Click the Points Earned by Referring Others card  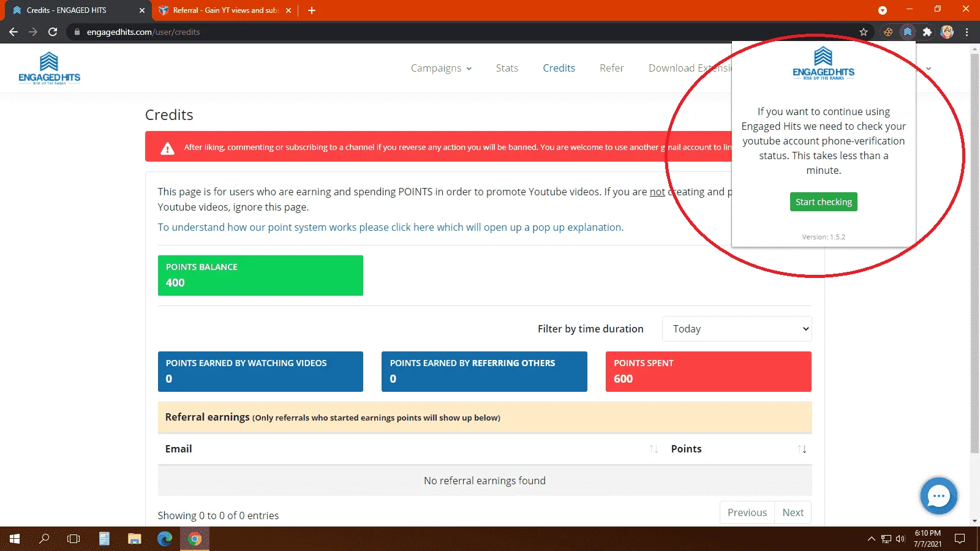click(x=484, y=372)
